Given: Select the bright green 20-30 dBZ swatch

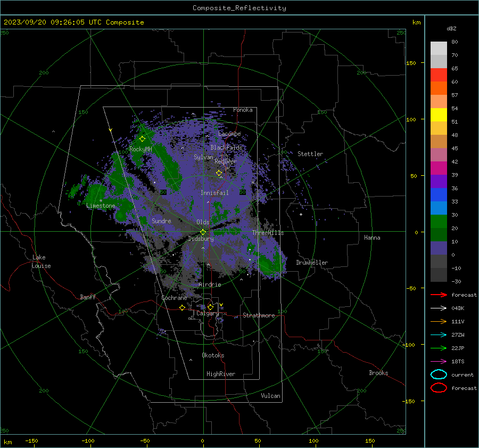Looking at the screenshot, I should 439,221.
